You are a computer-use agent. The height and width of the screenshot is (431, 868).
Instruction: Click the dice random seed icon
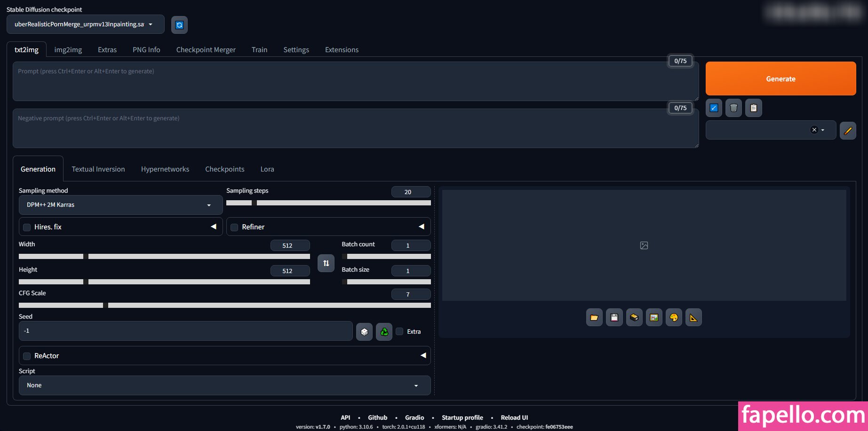[x=364, y=332]
